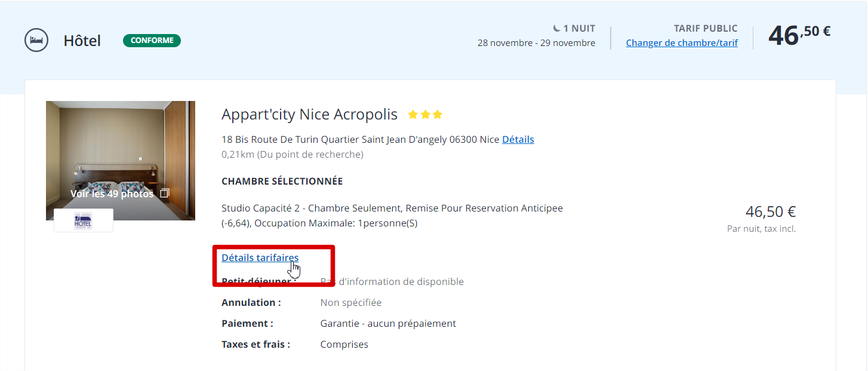Click the Non spécifiée cancellation value
Image resolution: width=868 pixels, height=371 pixels.
coord(351,303)
